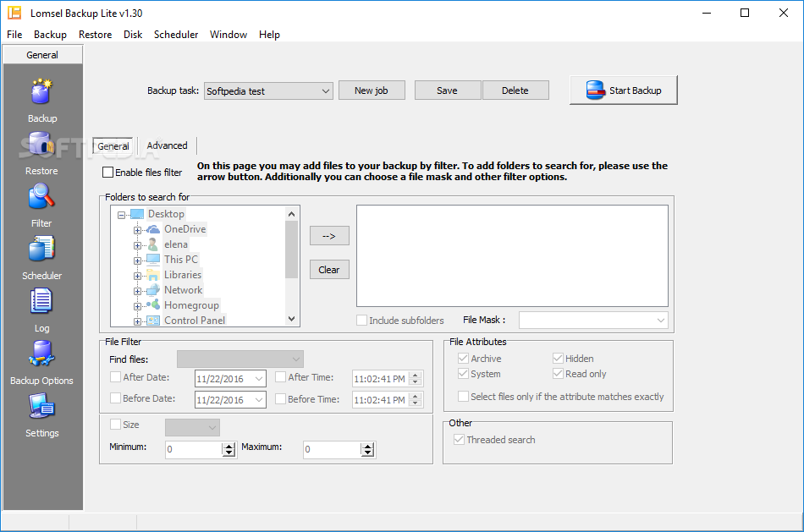Toggle Before Time checkbox
Screen dimensions: 804x532
pyautogui.click(x=280, y=398)
